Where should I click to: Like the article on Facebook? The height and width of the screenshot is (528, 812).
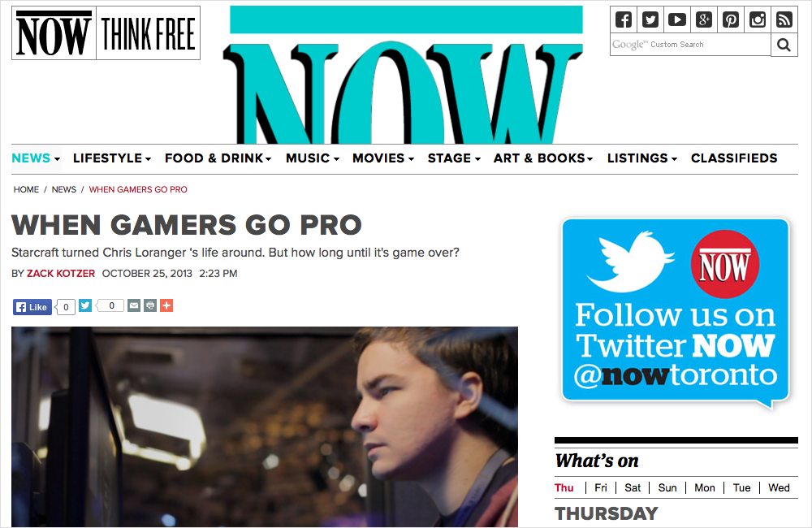(32, 307)
